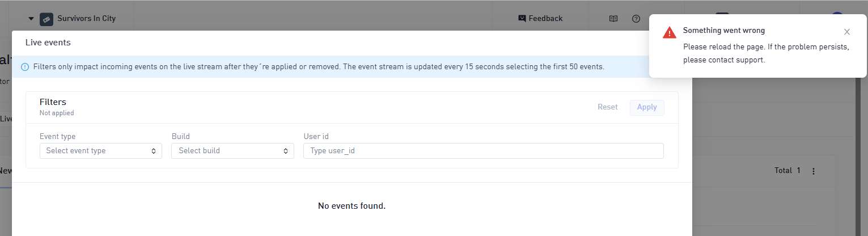Open the Select build dropdown

tap(232, 151)
